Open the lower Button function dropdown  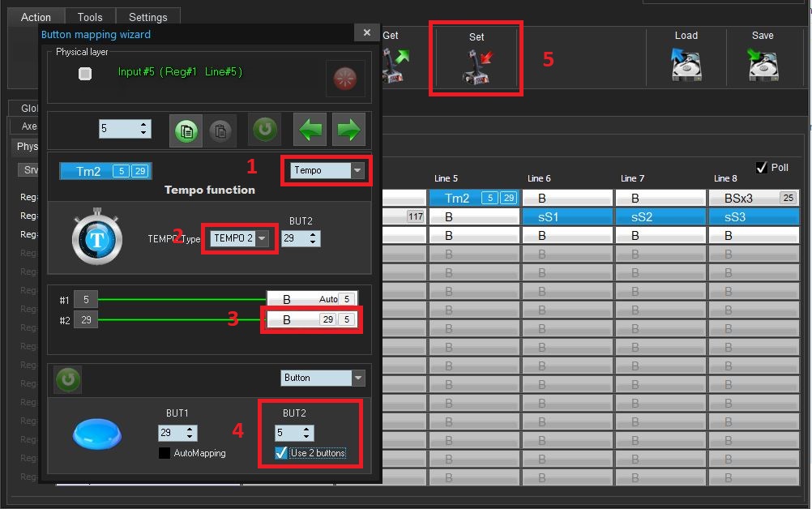357,378
